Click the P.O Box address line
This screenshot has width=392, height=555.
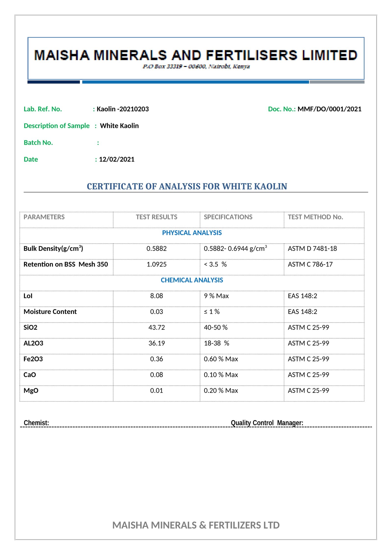(196, 66)
